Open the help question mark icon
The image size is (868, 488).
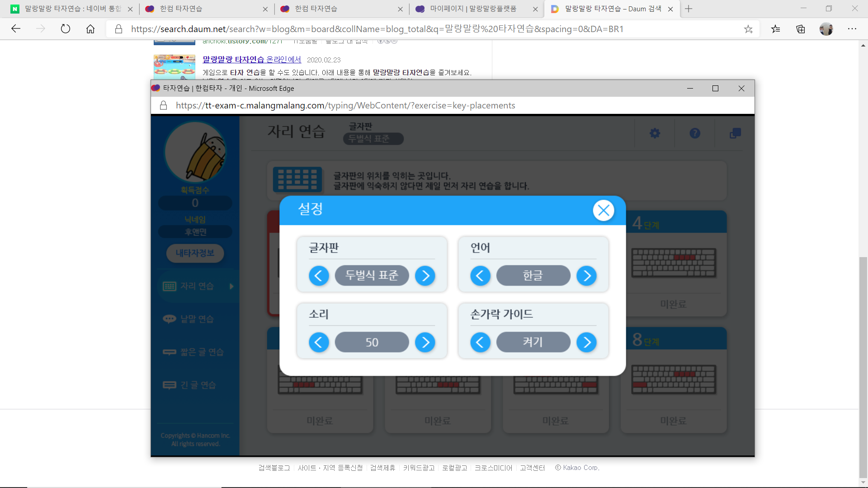tap(695, 133)
